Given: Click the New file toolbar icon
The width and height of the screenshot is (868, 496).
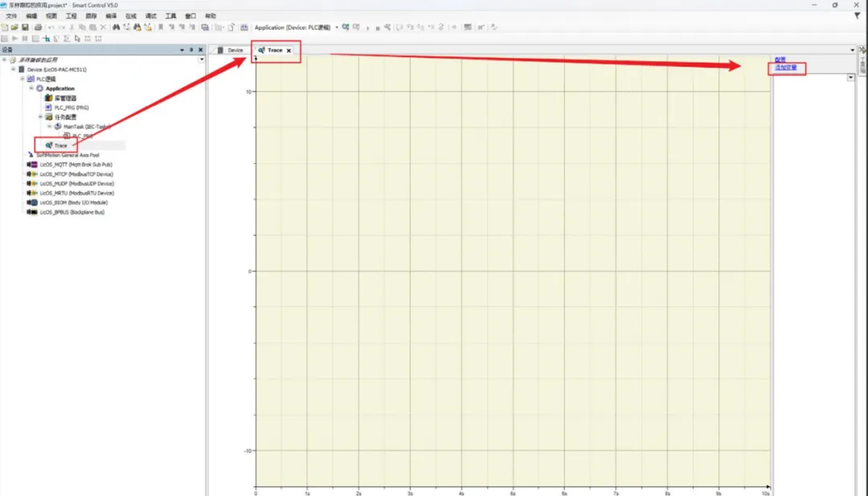Looking at the screenshot, I should click(5, 27).
